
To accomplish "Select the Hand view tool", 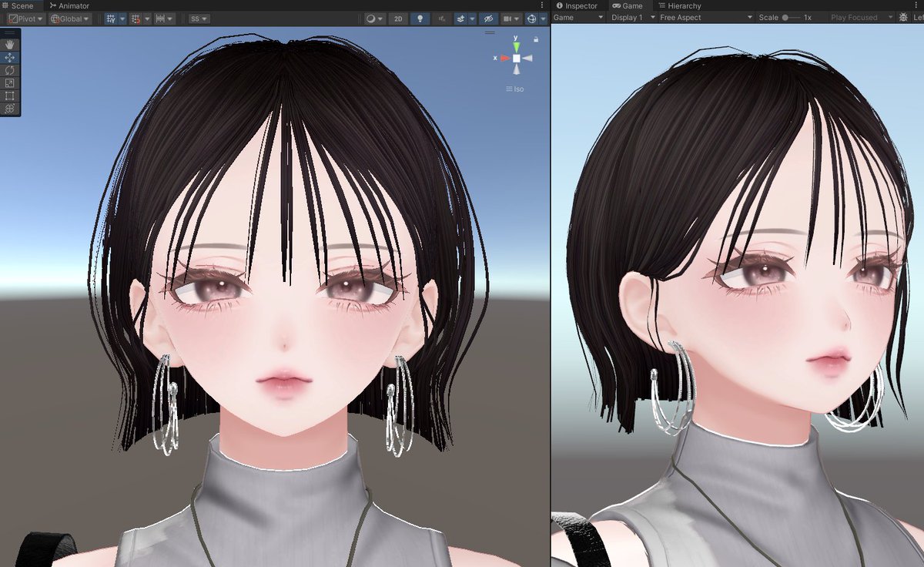I will (10, 45).
